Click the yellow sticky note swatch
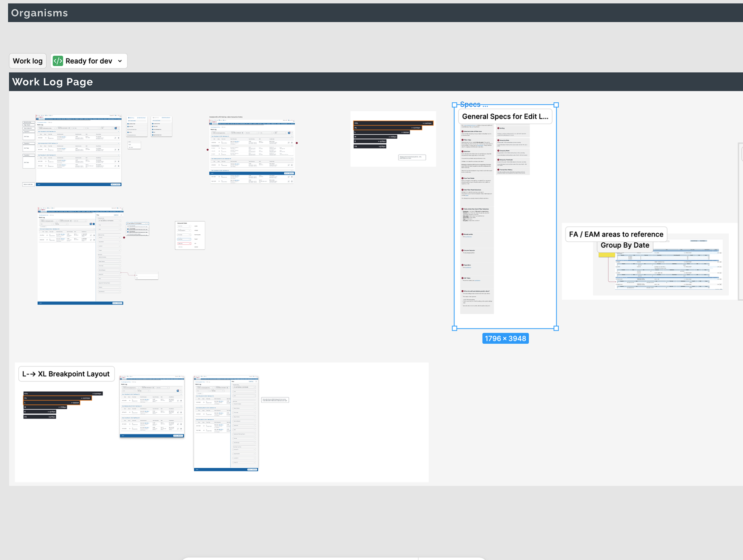 (606, 255)
